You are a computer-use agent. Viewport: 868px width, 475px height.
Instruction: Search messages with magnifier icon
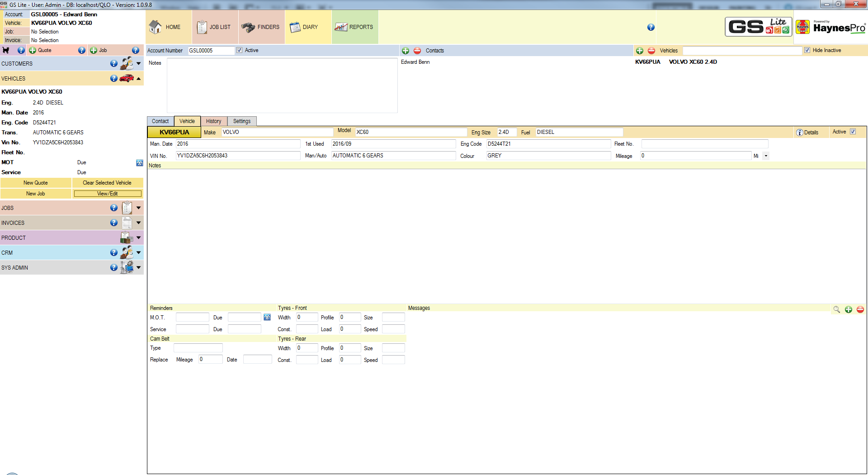click(837, 309)
